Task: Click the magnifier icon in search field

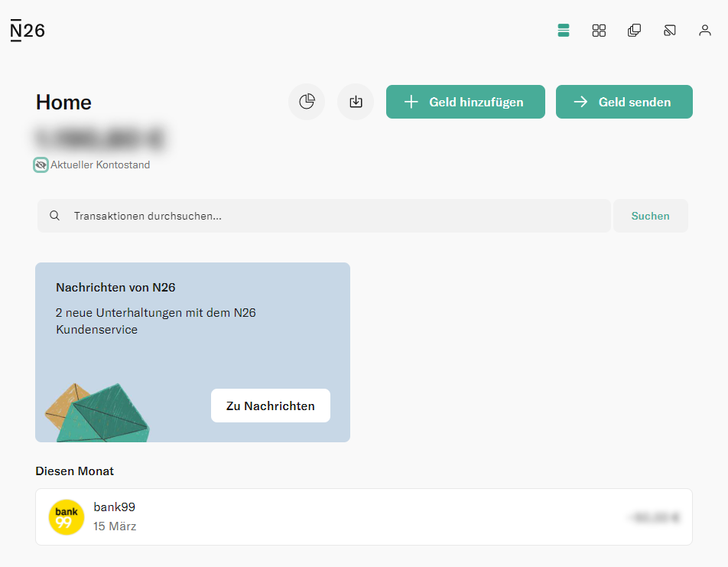Action: coord(55,216)
